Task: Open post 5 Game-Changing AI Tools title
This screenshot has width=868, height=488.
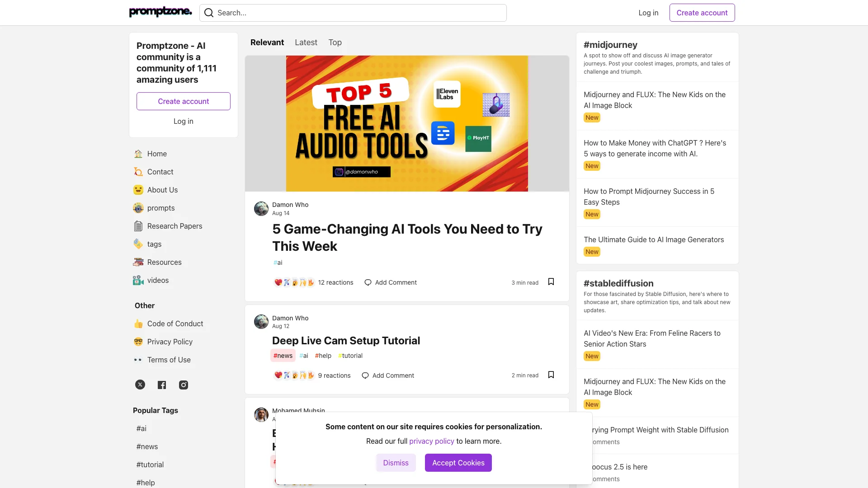Action: (x=407, y=237)
